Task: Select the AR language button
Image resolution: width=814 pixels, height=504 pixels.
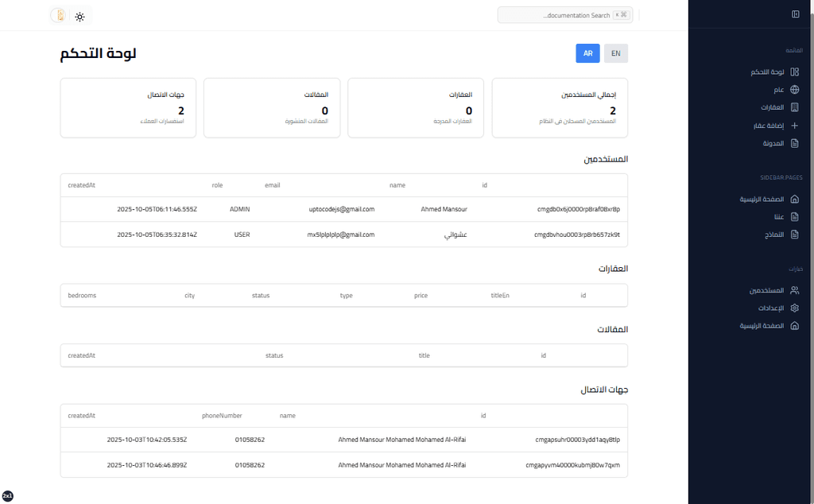Action: tap(587, 53)
